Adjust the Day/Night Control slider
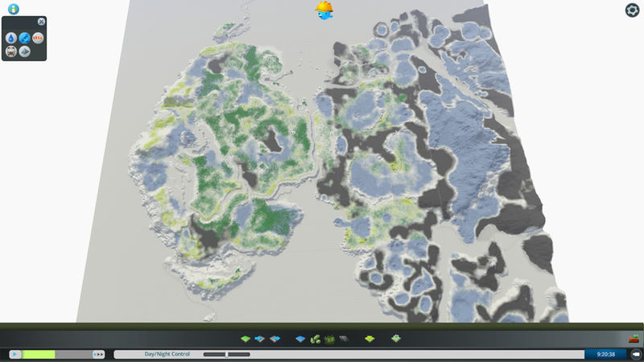Screen dimensions: 644x362 (x=227, y=354)
